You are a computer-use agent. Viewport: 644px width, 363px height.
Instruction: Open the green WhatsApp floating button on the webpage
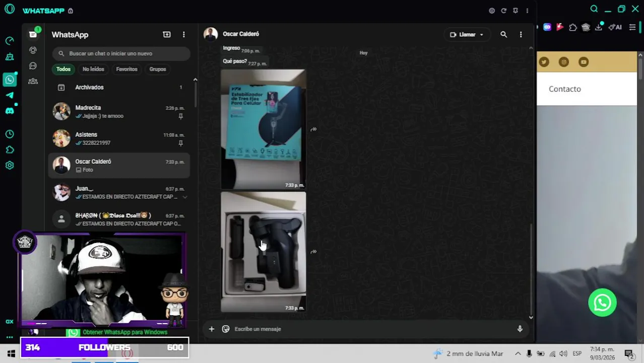tap(602, 302)
